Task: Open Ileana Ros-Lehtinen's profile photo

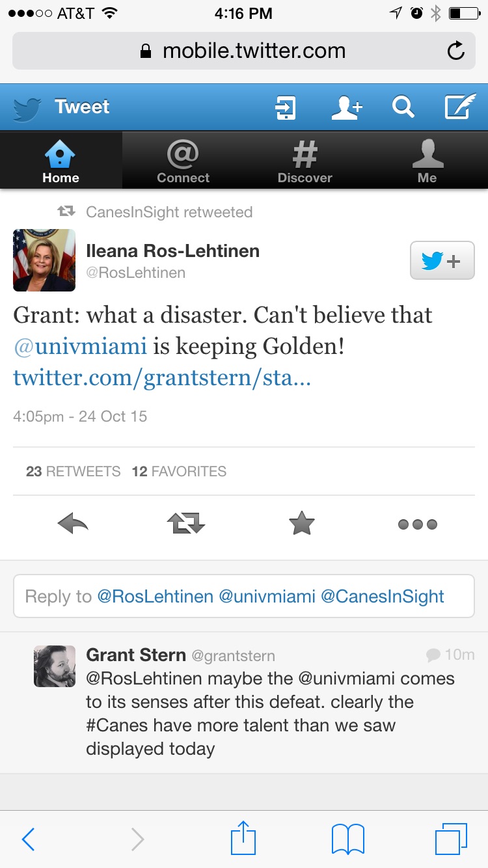Action: point(44,260)
